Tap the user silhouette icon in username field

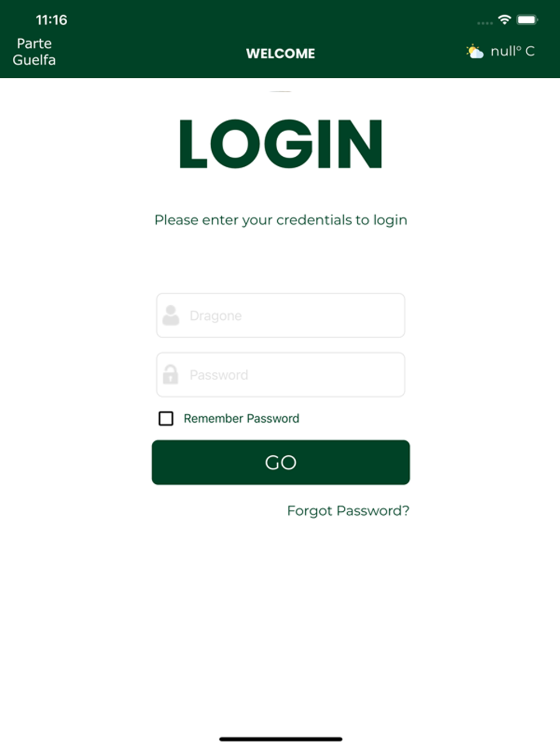(x=171, y=315)
